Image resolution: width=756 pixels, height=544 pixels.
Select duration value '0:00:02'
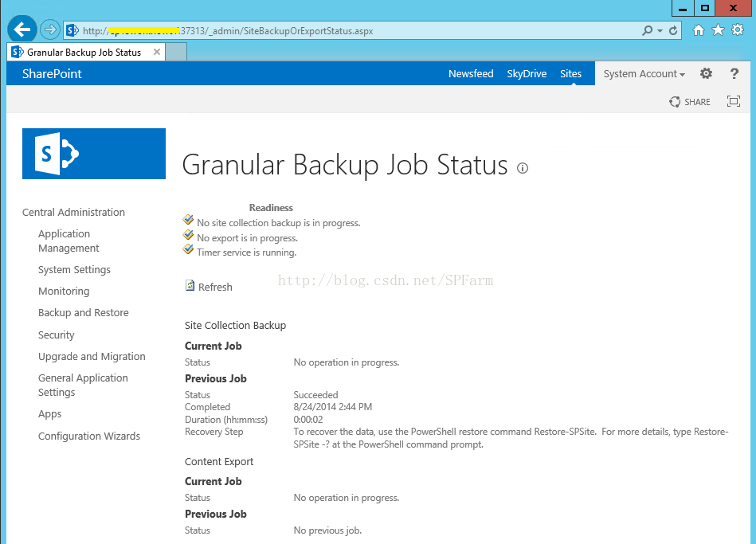click(x=308, y=420)
